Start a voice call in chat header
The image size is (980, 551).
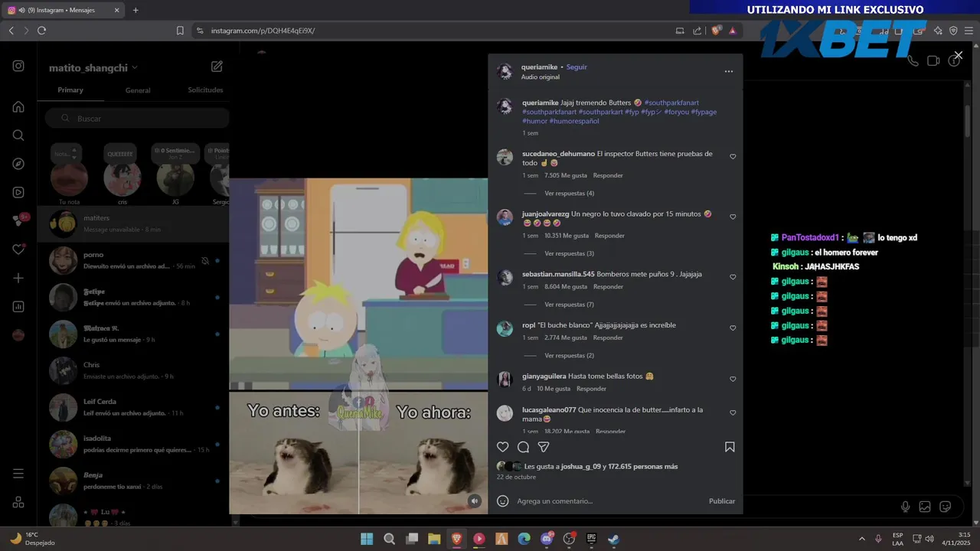[912, 61]
